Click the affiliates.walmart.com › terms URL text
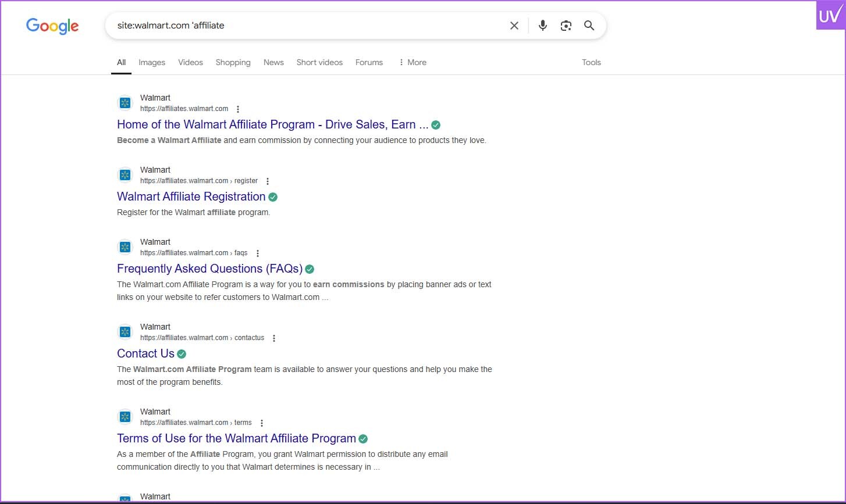Screen dimensions: 846x504 pos(196,423)
